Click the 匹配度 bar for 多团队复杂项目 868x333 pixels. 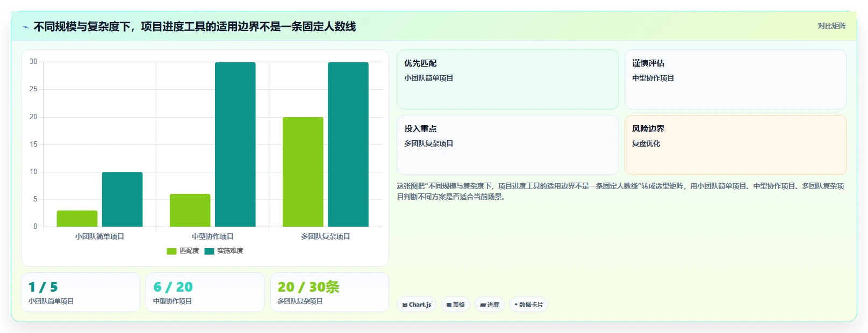[x=303, y=172]
